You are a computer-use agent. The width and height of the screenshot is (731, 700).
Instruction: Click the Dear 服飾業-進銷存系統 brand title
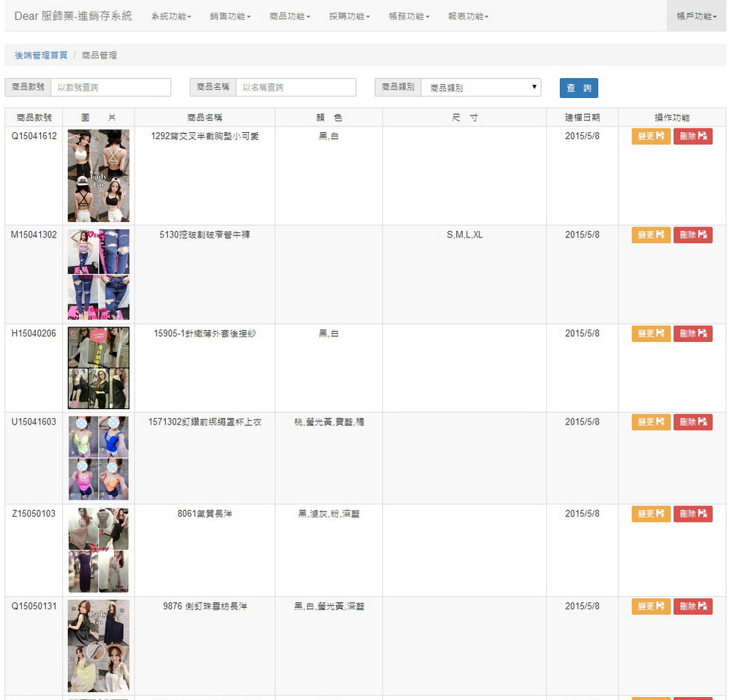(x=73, y=16)
